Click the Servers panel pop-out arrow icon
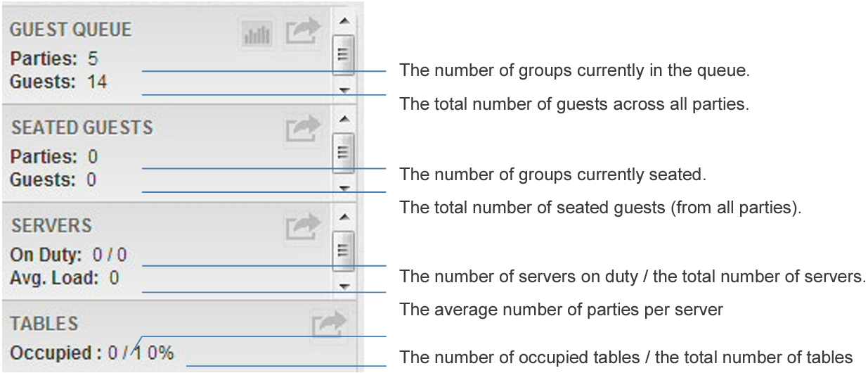This screenshot has height=373, width=868. tap(302, 229)
